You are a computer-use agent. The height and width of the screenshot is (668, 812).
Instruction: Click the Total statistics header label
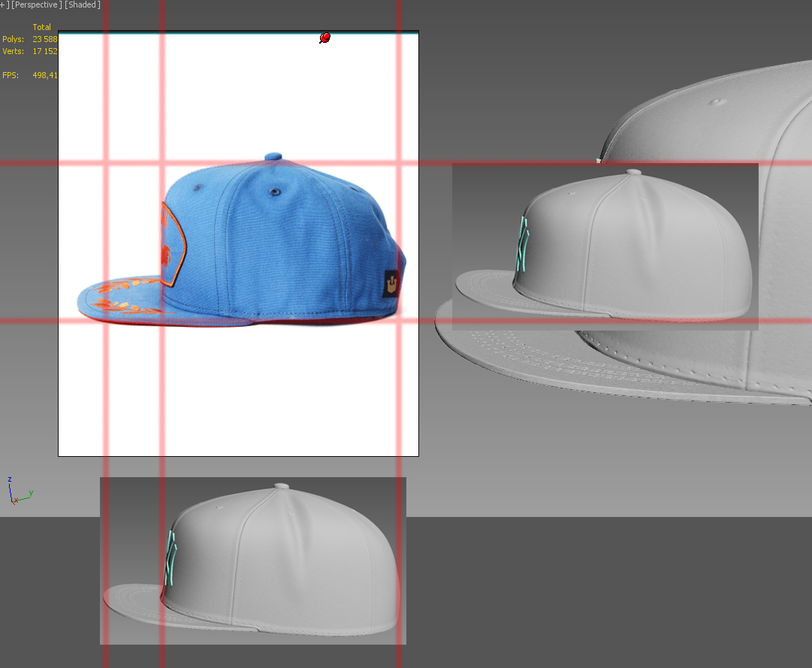pyautogui.click(x=42, y=27)
